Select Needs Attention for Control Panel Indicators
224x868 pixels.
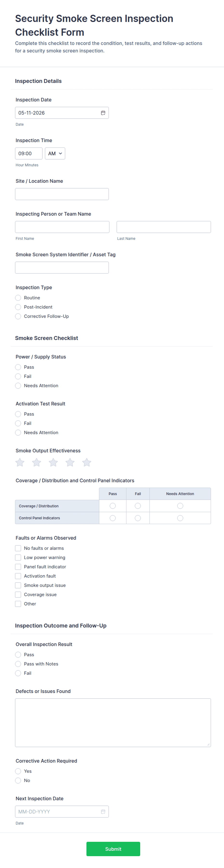point(180,518)
